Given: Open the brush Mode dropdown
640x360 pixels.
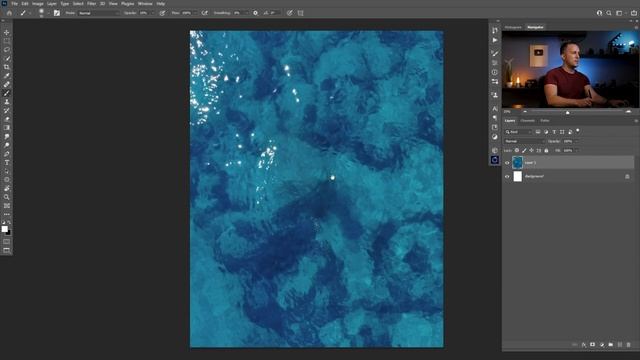Looking at the screenshot, I should 99,13.
